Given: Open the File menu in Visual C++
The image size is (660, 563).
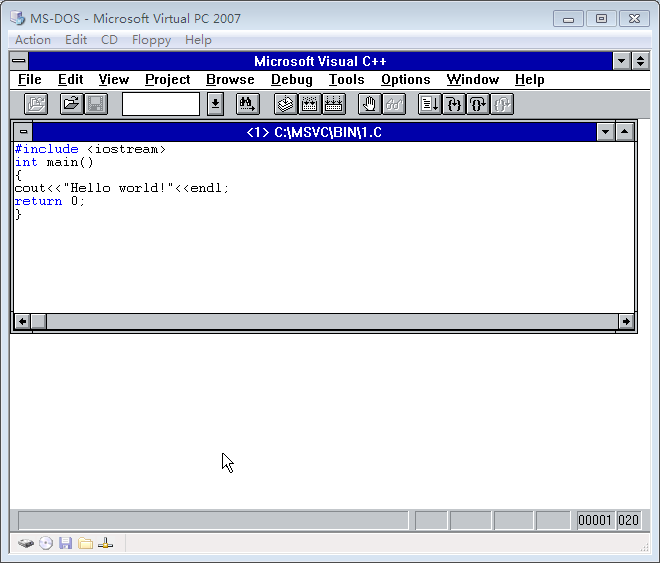Looking at the screenshot, I should 29,80.
